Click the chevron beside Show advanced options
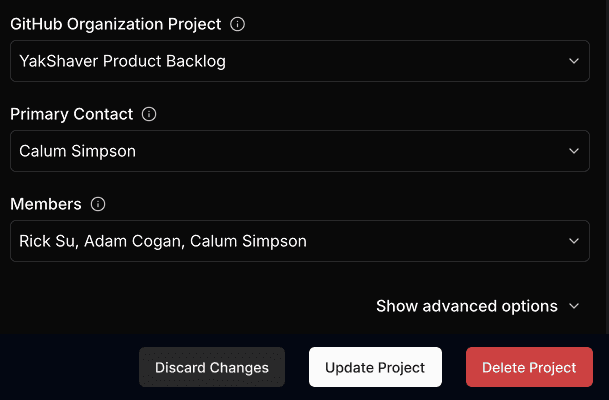Image resolution: width=609 pixels, height=400 pixels. tap(573, 306)
